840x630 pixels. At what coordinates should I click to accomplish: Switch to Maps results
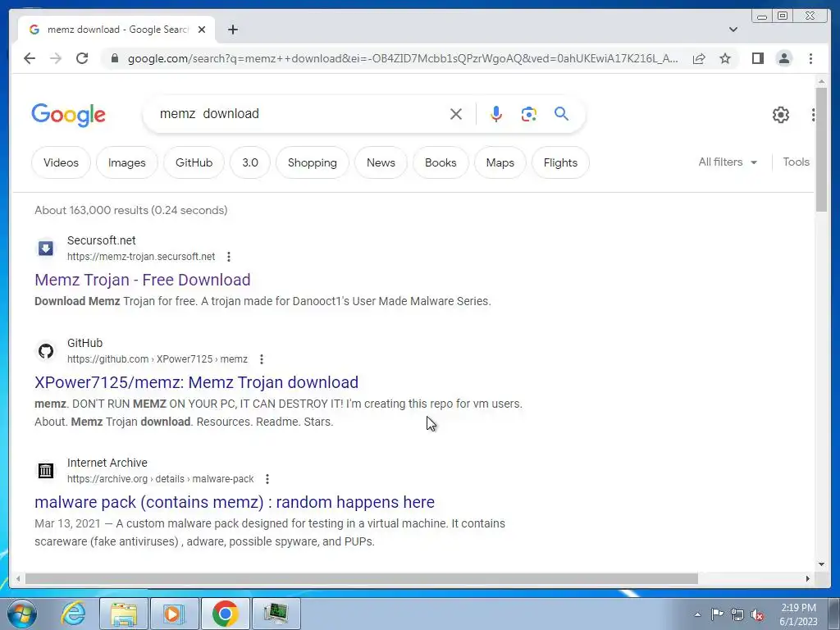[500, 162]
